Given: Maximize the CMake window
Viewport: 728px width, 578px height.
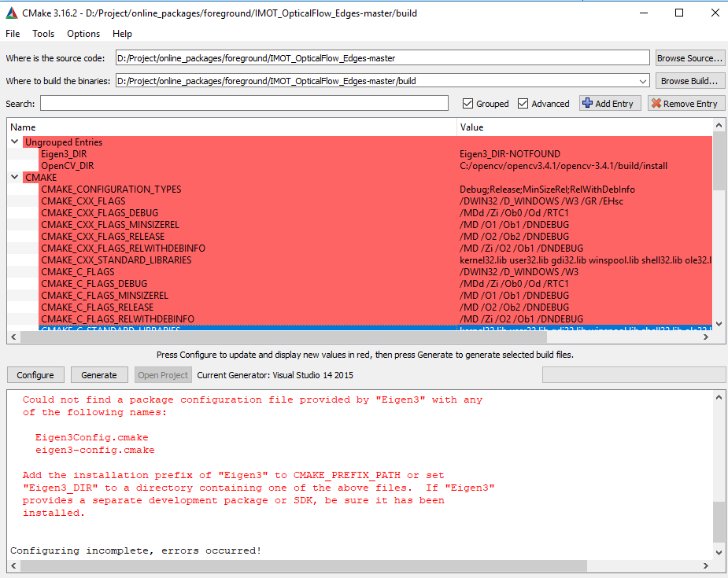Looking at the screenshot, I should pos(678,13).
